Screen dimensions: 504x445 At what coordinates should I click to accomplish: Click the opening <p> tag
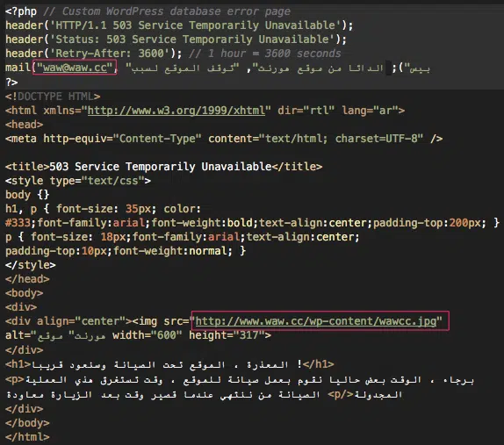click(14, 380)
